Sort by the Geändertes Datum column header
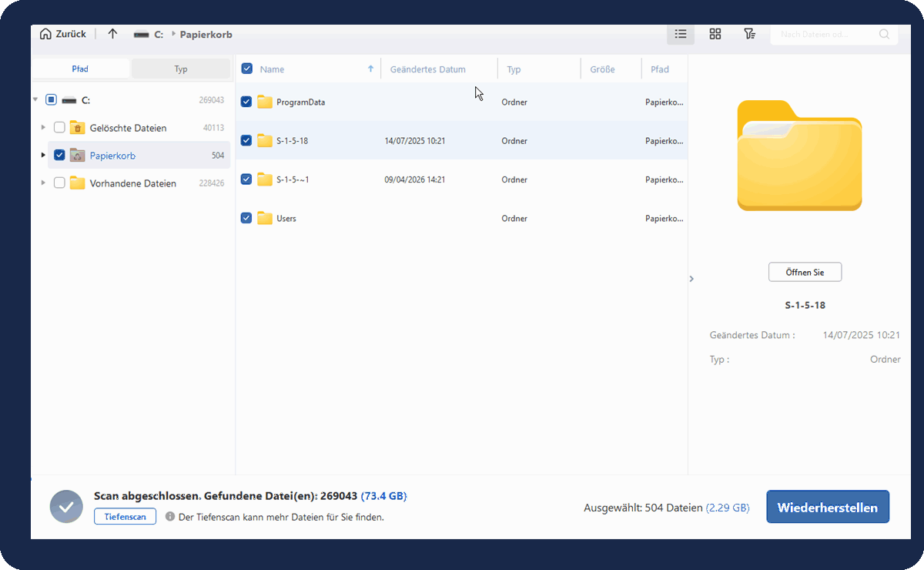The width and height of the screenshot is (924, 570). [428, 69]
